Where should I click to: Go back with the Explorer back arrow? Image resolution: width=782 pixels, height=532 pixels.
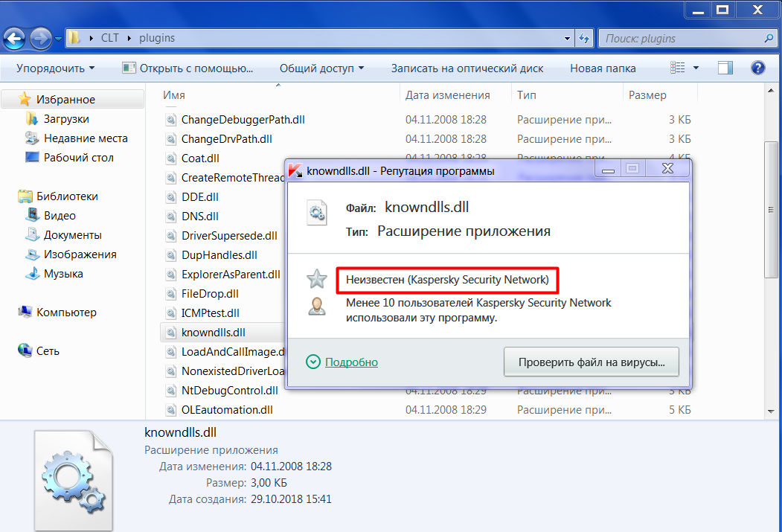(x=14, y=39)
